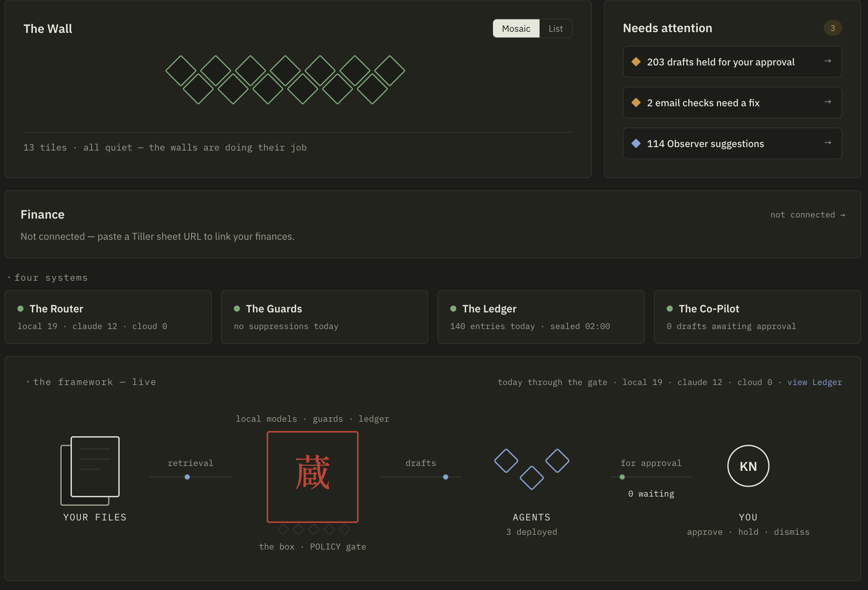Click the green status dot of The Co-Pilot
The width and height of the screenshot is (868, 590).
tap(670, 309)
